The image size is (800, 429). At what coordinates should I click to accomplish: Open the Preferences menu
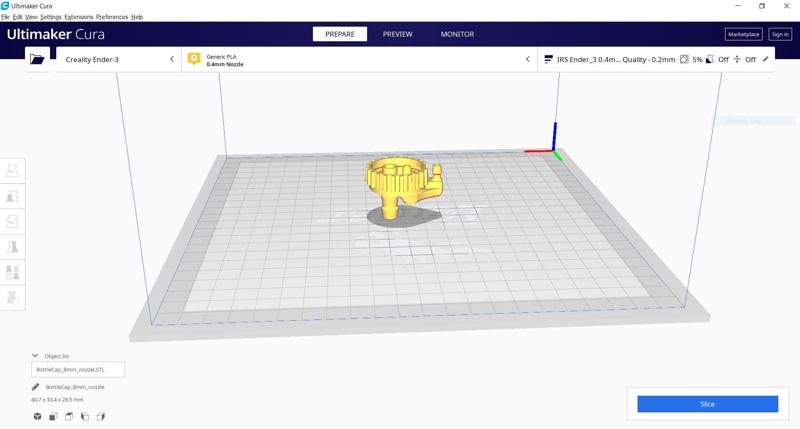click(112, 17)
